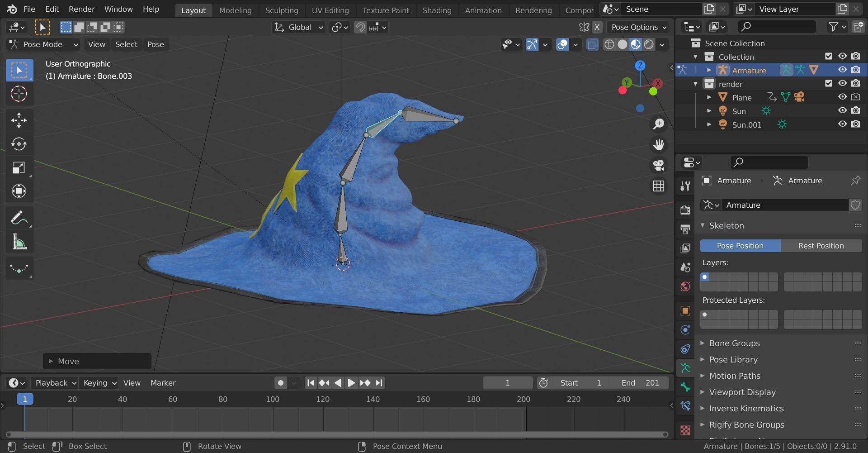The image size is (868, 453).
Task: Expand the Move operator panel
Action: coord(97,361)
